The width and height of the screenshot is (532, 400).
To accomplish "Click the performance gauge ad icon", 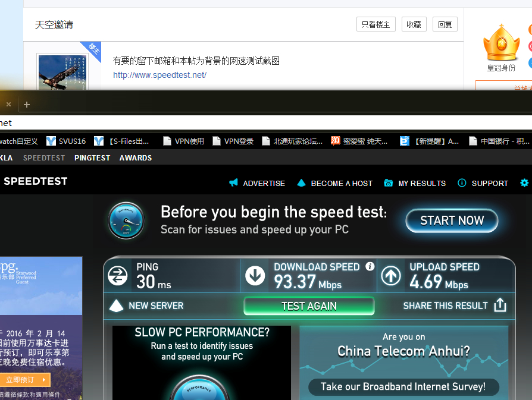I will [126, 221].
